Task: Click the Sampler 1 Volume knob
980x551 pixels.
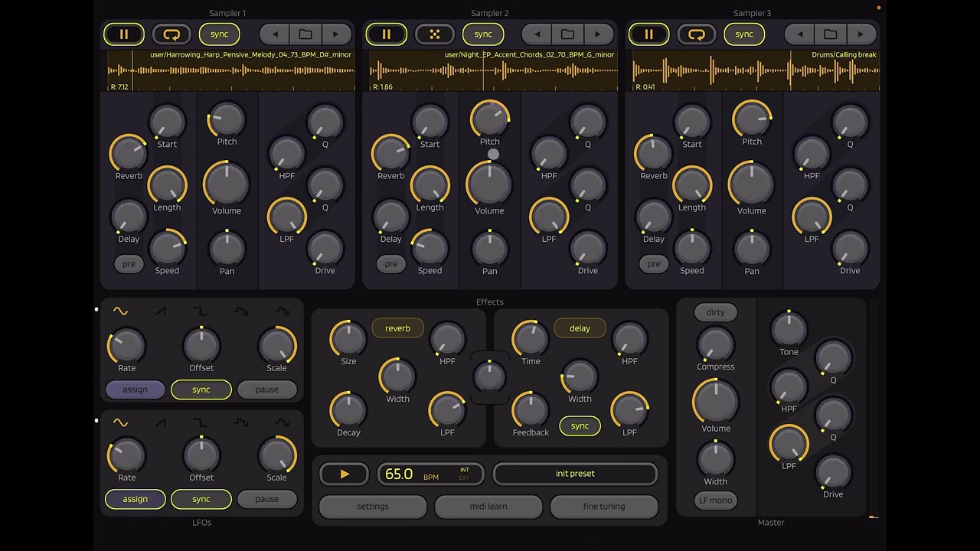Action: coord(227,184)
